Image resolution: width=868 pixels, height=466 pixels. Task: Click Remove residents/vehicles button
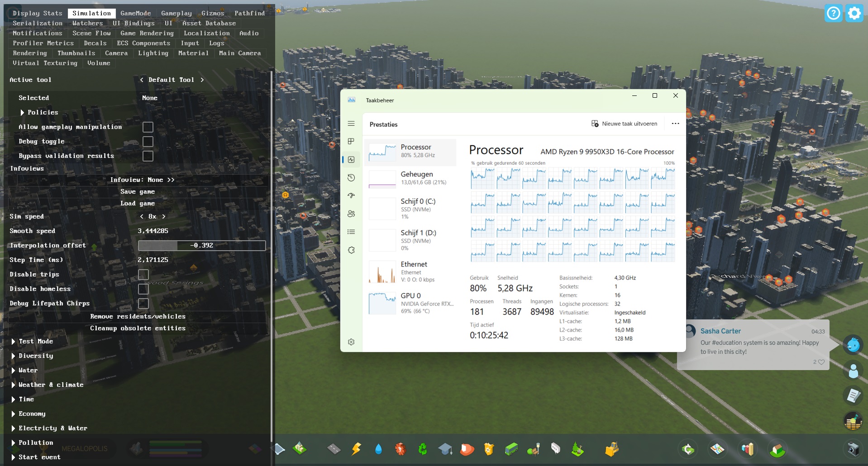point(138,317)
